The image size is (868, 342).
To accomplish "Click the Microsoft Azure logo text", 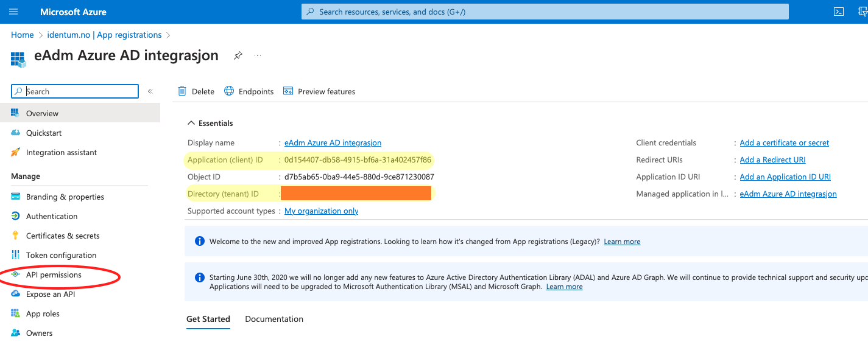I will (x=73, y=12).
